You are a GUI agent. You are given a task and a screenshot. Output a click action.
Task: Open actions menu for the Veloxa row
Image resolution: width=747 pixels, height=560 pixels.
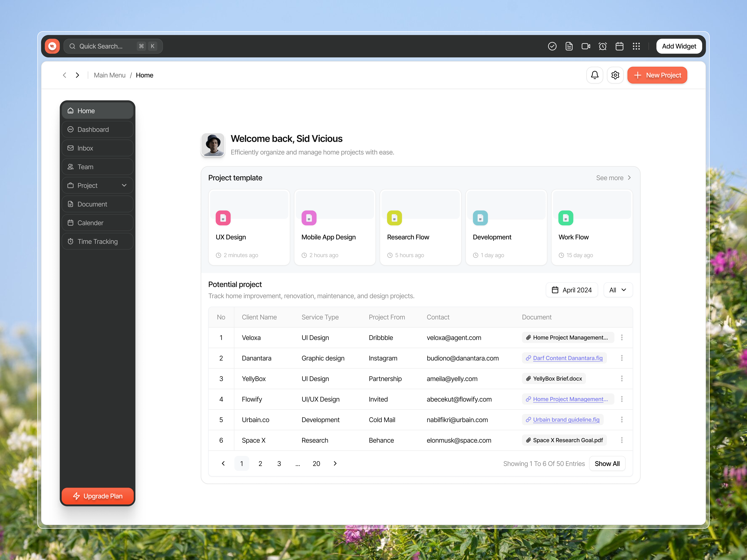tap(622, 338)
